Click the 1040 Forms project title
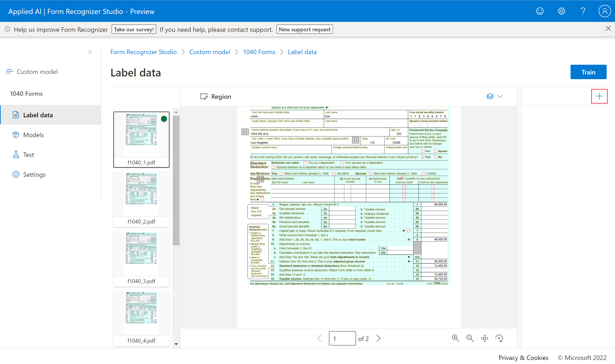Screen dimensions: 615x364 (x=26, y=93)
